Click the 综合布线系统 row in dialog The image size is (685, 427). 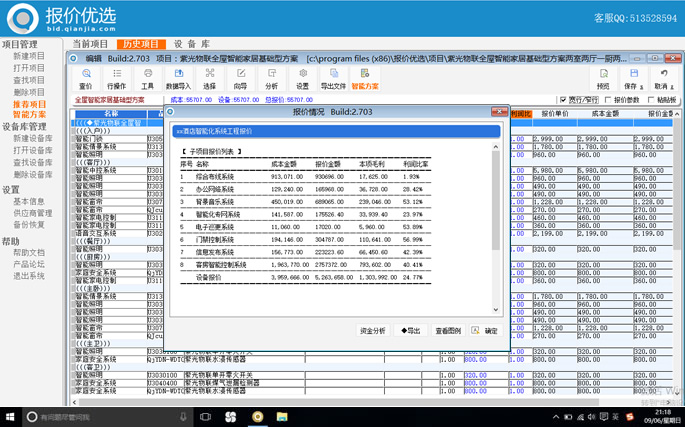pos(305,177)
